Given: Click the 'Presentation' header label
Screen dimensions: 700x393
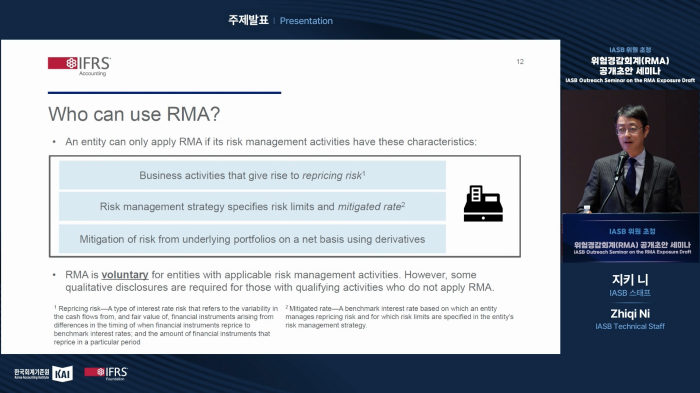Looking at the screenshot, I should [x=306, y=21].
